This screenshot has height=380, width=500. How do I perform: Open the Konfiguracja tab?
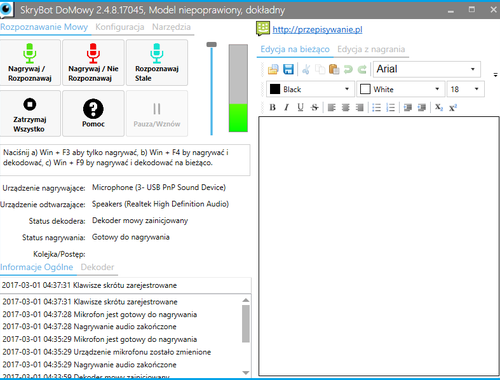coord(120,27)
